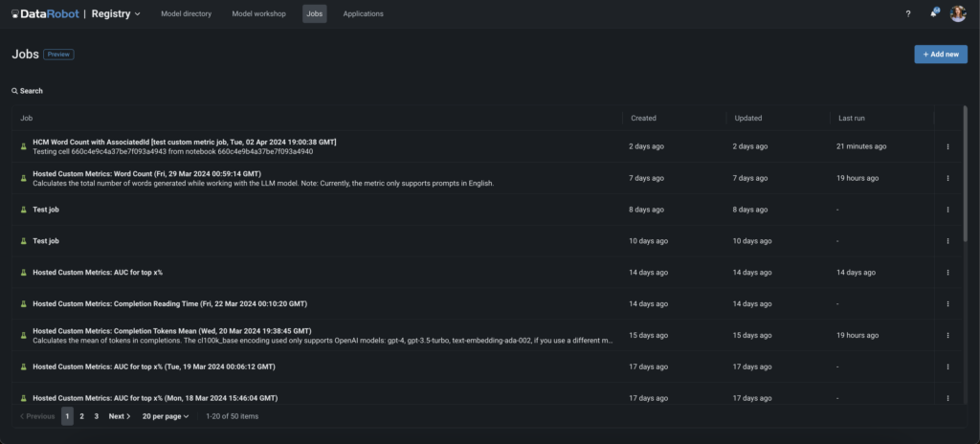Open actions menu for AUC for top x% (14 days ago)

click(x=947, y=273)
